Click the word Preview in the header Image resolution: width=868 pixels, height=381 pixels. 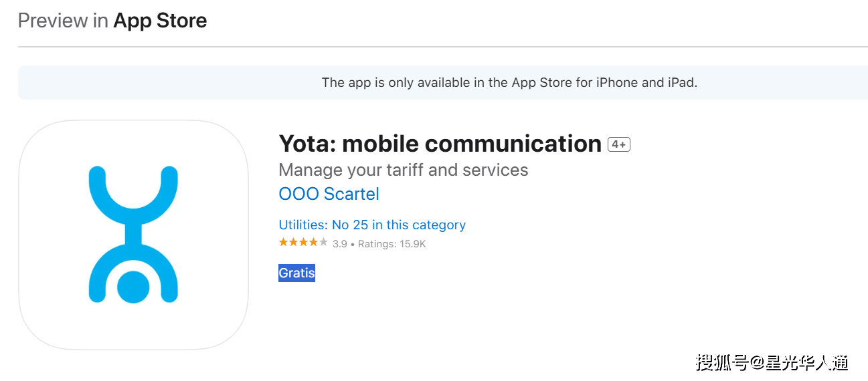(54, 21)
